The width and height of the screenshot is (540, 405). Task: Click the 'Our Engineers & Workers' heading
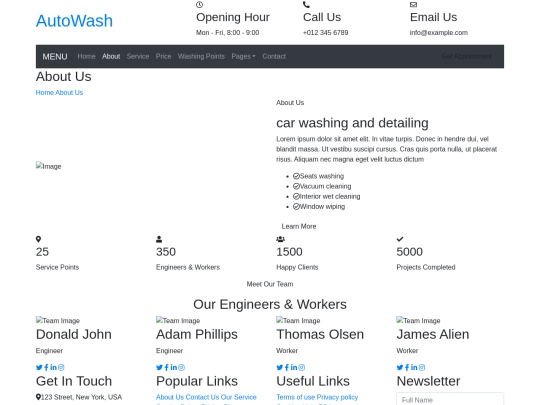click(270, 304)
